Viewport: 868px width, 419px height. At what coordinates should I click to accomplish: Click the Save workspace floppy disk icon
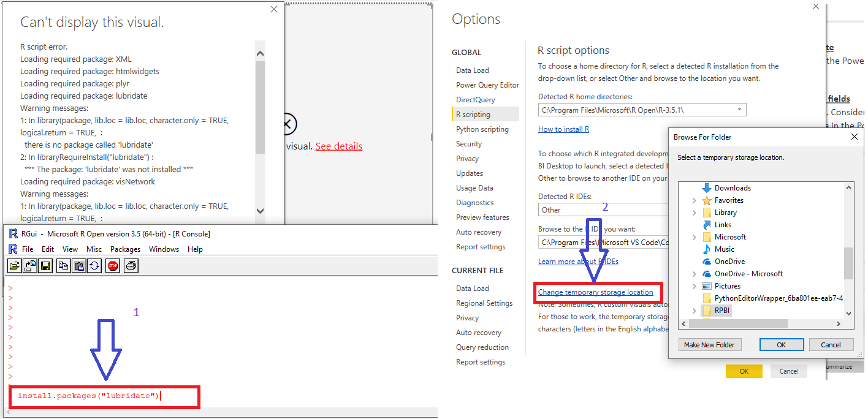pyautogui.click(x=45, y=265)
